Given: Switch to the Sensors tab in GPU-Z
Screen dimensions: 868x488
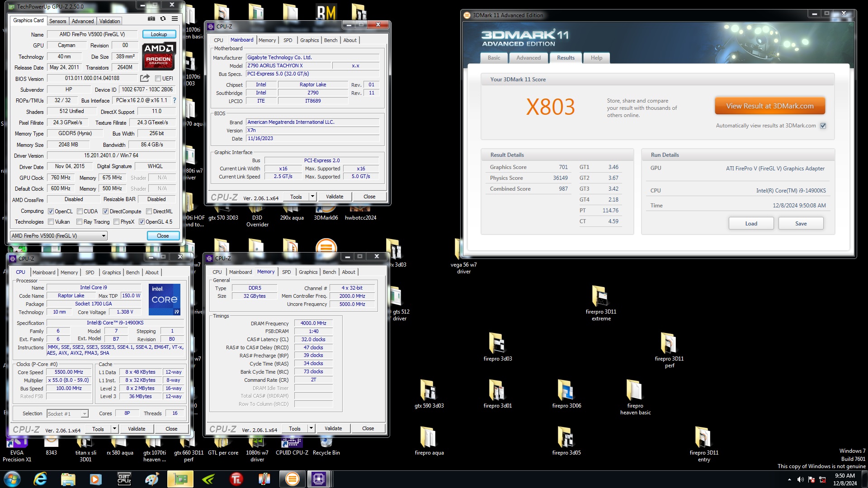Looking at the screenshot, I should pyautogui.click(x=57, y=21).
